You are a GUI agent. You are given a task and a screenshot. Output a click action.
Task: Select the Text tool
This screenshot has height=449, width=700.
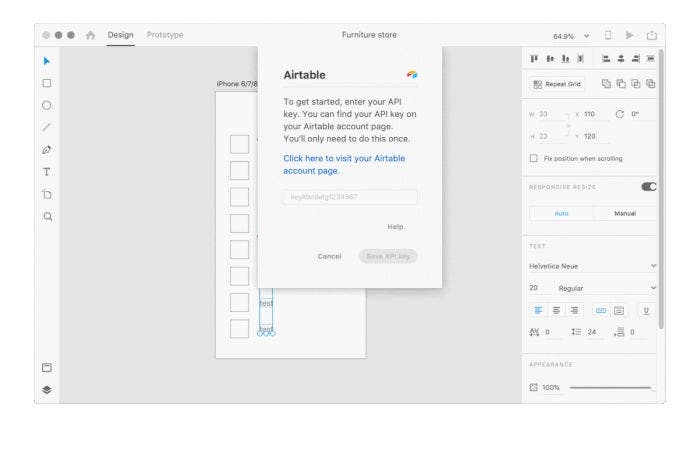(47, 172)
